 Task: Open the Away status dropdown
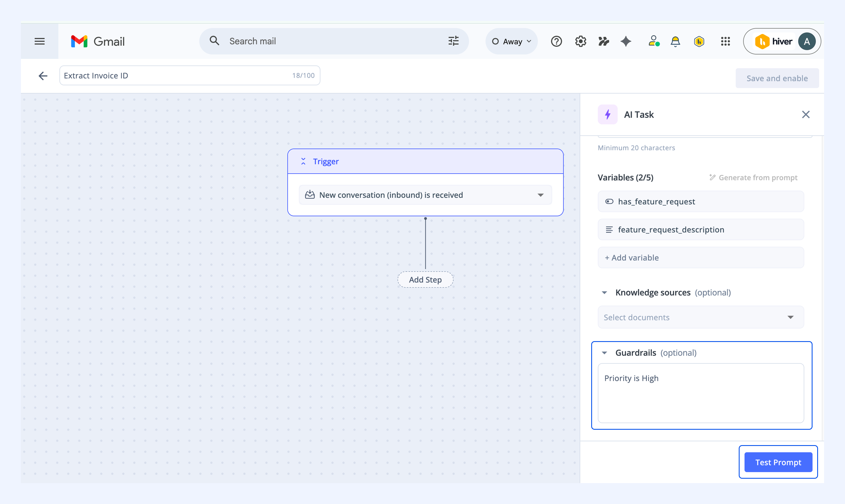click(511, 42)
